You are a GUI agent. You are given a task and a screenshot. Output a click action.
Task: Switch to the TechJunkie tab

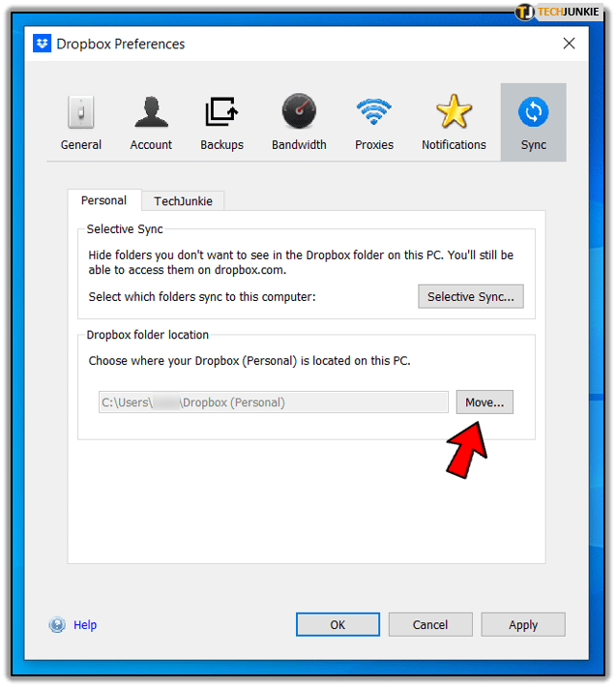pos(183,201)
